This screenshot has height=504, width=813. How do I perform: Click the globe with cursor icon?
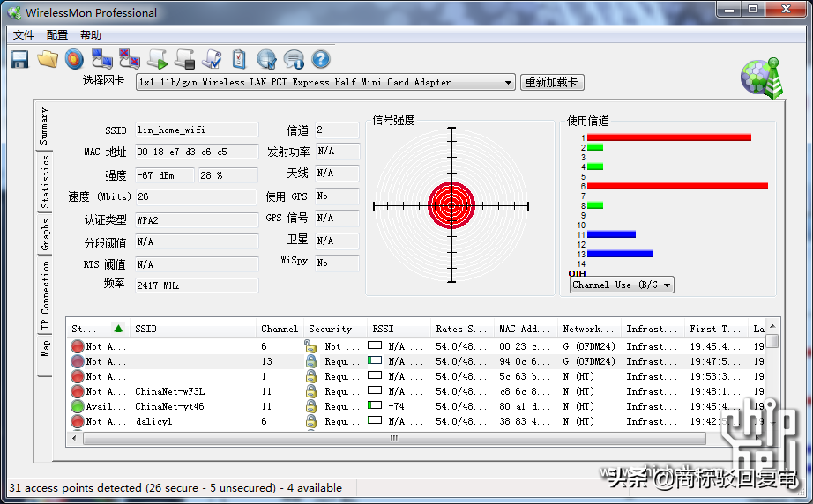pos(266,59)
